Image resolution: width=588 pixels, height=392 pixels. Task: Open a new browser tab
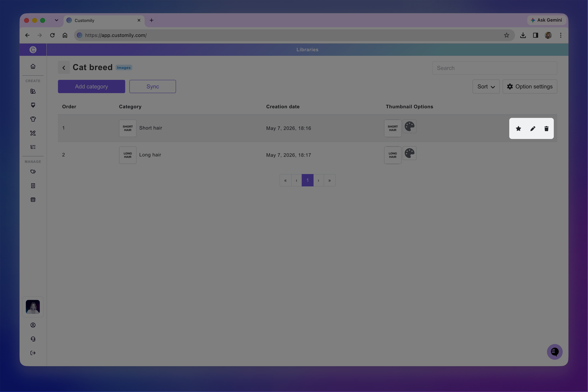tap(151, 20)
